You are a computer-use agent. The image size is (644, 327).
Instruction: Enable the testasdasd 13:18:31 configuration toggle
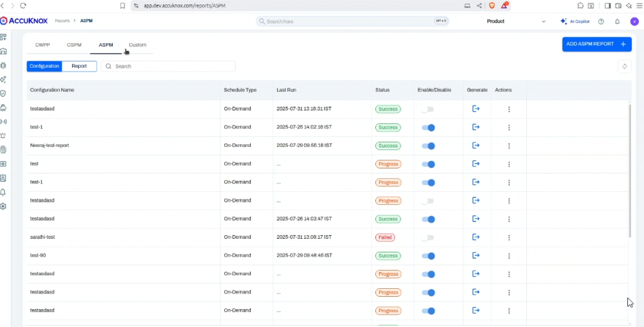point(428,109)
